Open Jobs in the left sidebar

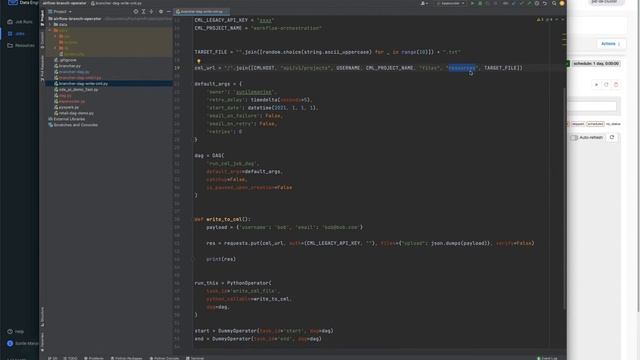[x=16, y=33]
